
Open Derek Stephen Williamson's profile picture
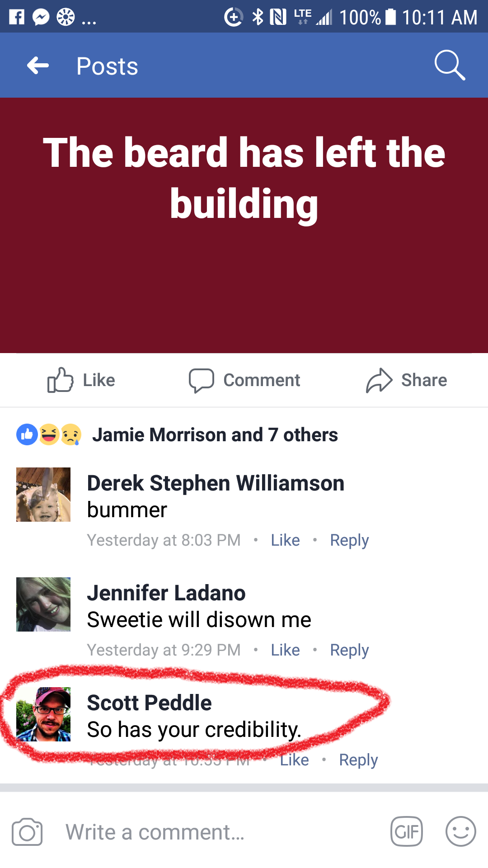point(43,495)
